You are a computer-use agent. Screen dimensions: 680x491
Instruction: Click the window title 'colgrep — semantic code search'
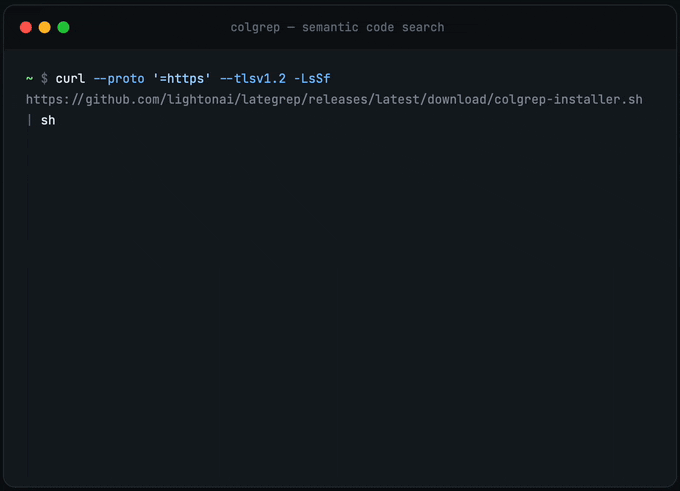[337, 27]
